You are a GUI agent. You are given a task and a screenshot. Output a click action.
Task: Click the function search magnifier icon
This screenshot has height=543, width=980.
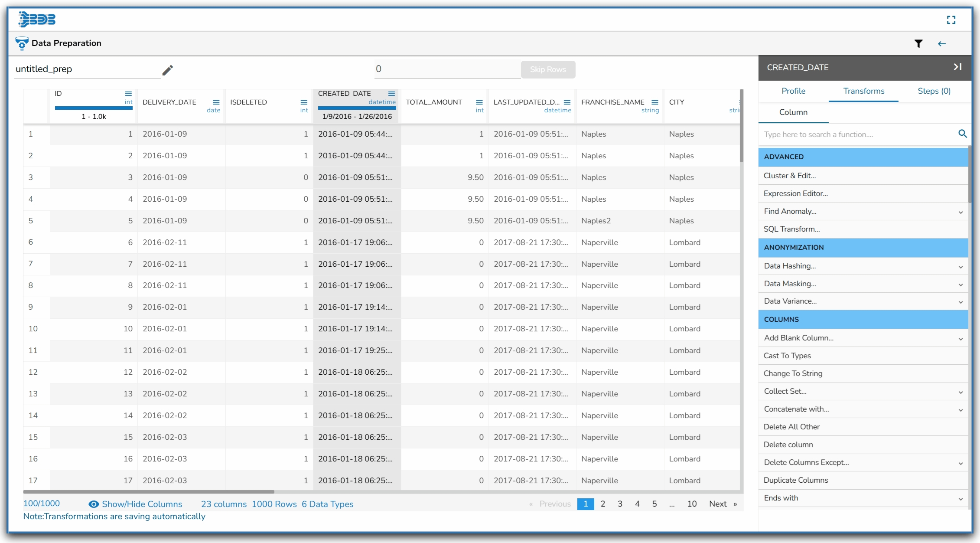click(x=962, y=134)
